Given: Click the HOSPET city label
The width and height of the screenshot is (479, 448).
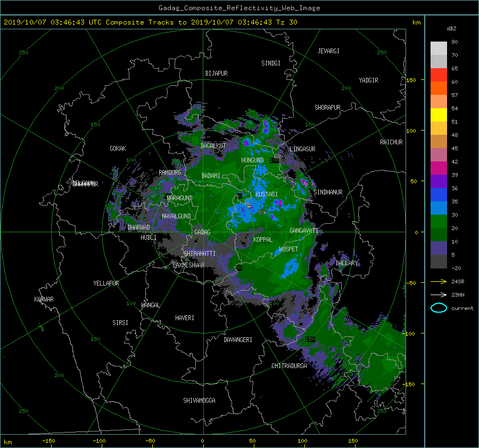Looking at the screenshot, I should pyautogui.click(x=288, y=249).
